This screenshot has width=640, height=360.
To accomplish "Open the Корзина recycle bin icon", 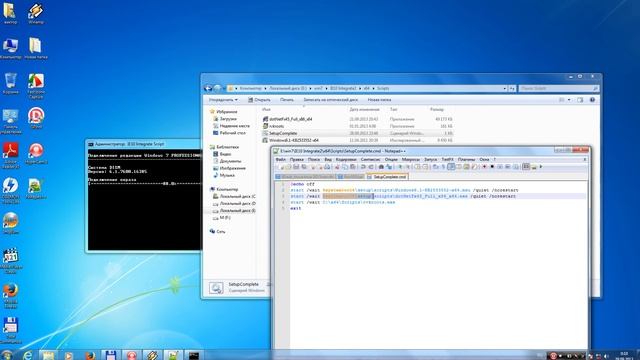I will click(x=11, y=84).
